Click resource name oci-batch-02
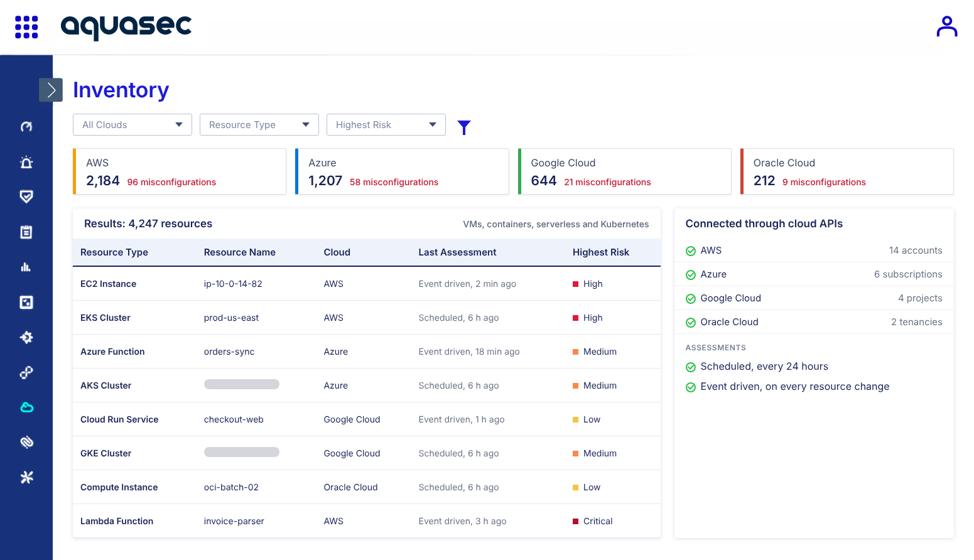 tap(231, 487)
